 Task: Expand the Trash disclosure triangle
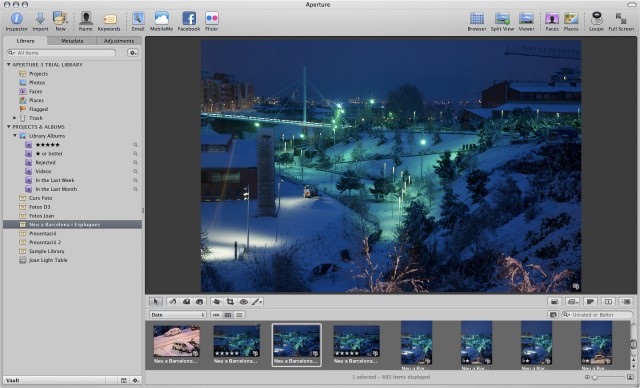[x=15, y=118]
